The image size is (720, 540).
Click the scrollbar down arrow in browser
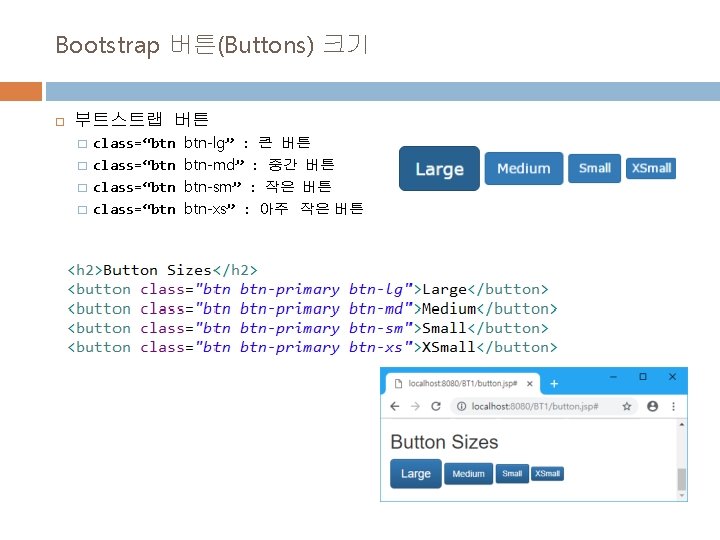click(682, 495)
